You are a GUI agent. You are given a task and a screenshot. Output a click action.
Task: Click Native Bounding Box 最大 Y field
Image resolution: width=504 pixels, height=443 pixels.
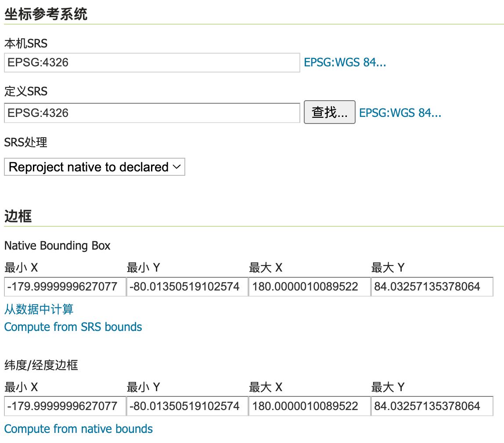click(432, 287)
